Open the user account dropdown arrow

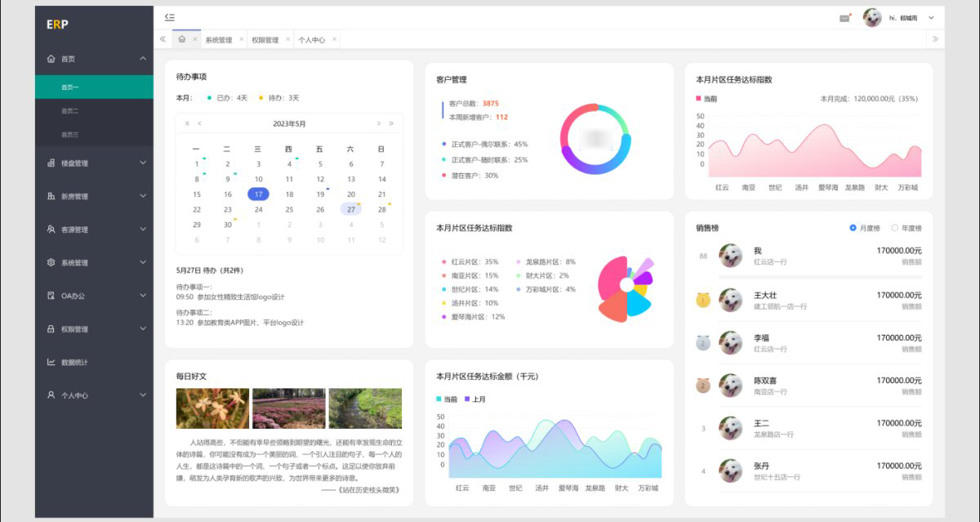pos(931,18)
